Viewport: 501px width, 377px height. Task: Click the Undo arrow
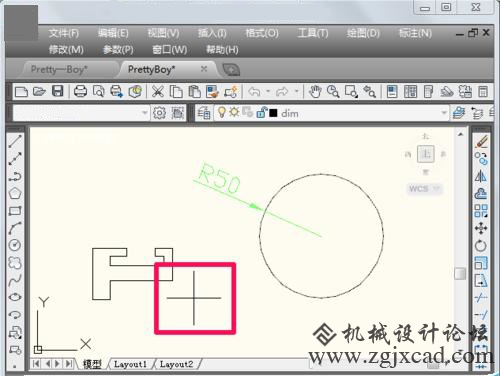[254, 91]
